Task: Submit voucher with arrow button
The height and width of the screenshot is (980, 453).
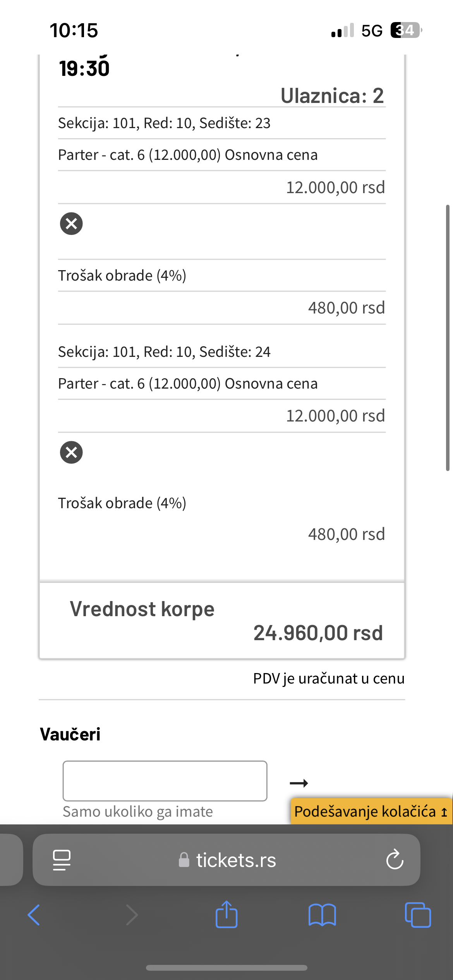Action: [x=299, y=783]
